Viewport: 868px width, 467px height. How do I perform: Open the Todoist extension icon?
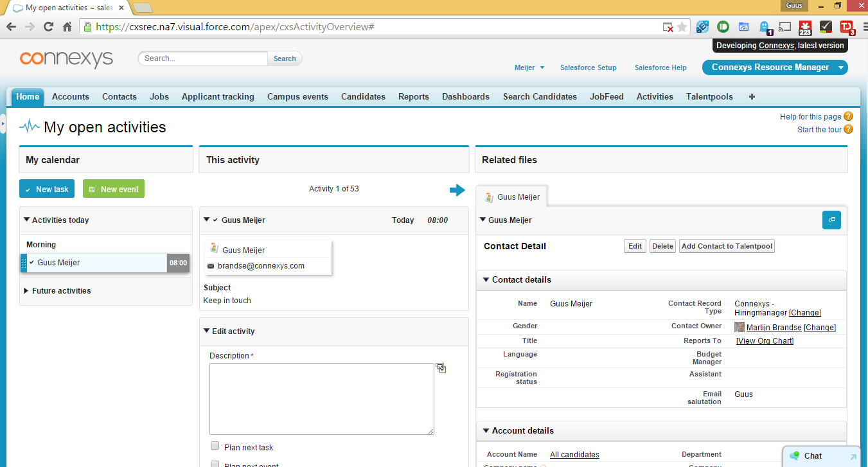[847, 28]
